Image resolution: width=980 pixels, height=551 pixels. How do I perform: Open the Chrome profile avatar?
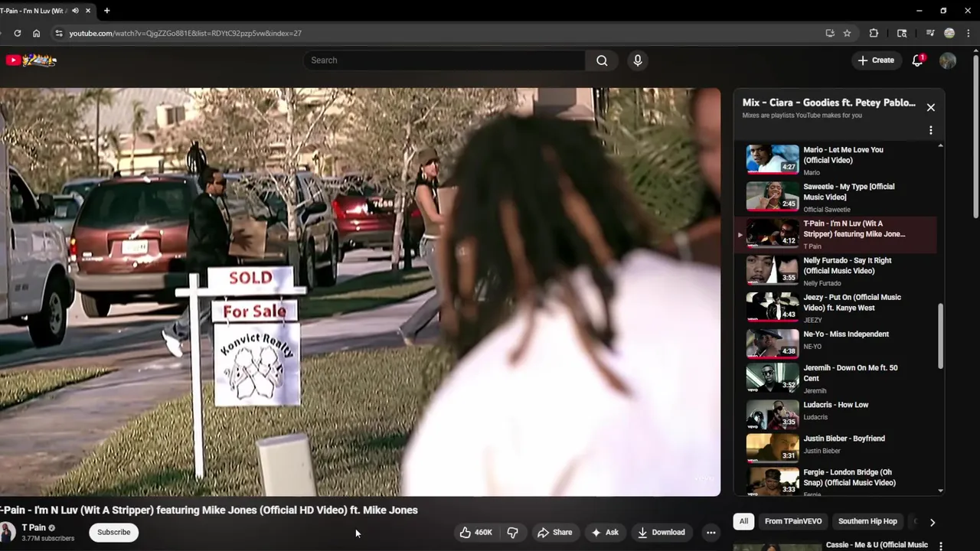tap(949, 33)
